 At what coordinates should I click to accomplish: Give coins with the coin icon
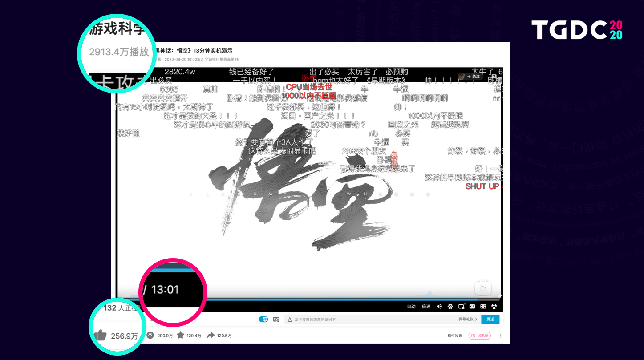pyautogui.click(x=150, y=335)
